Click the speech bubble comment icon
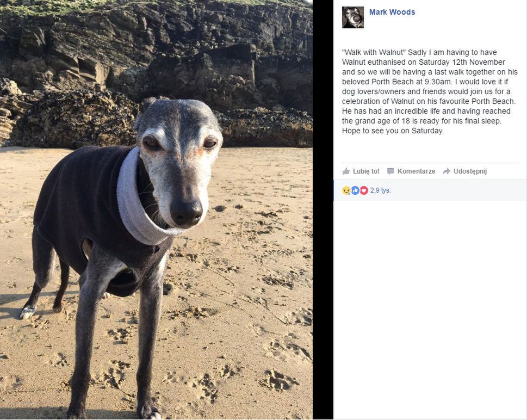The width and height of the screenshot is (527, 420). 390,171
